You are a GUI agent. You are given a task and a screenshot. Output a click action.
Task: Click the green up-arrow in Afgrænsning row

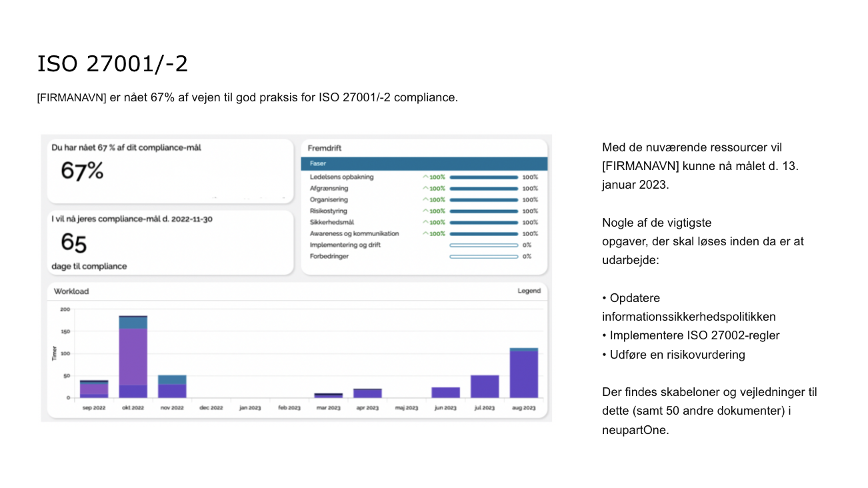click(425, 189)
